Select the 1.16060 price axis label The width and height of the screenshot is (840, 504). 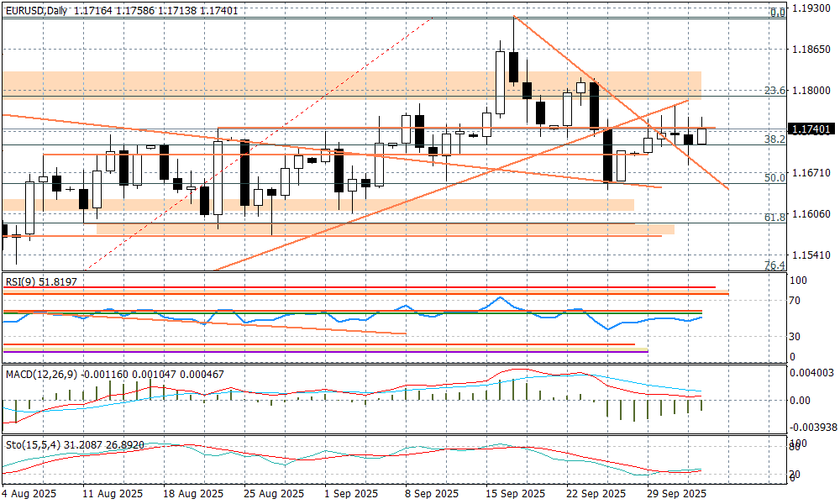[x=811, y=214]
